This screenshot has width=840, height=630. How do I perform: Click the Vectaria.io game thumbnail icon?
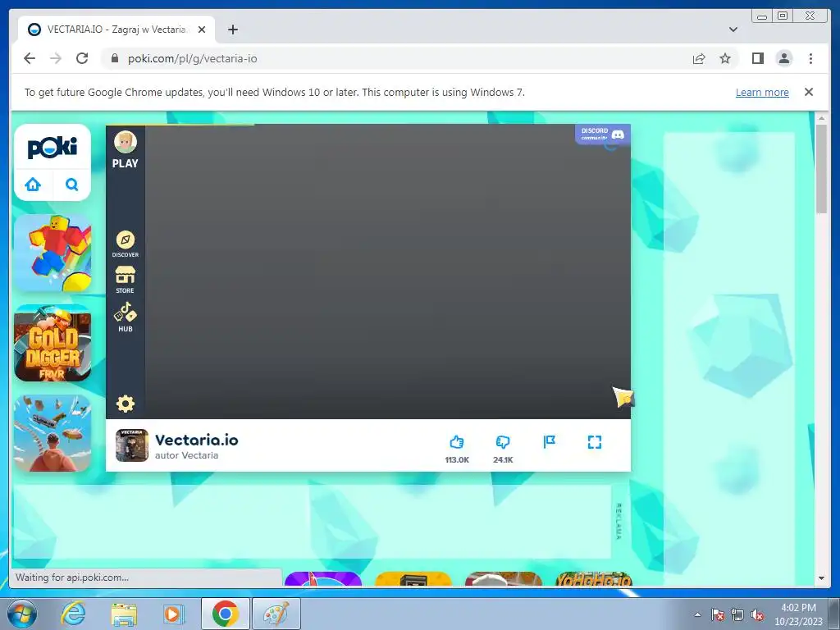coord(132,445)
